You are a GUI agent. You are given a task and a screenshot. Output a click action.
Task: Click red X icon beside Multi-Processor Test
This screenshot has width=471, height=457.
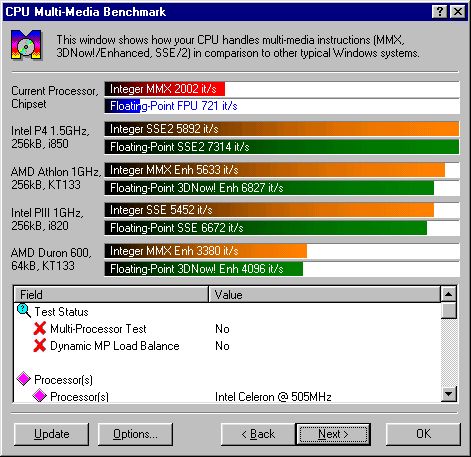pyautogui.click(x=40, y=328)
